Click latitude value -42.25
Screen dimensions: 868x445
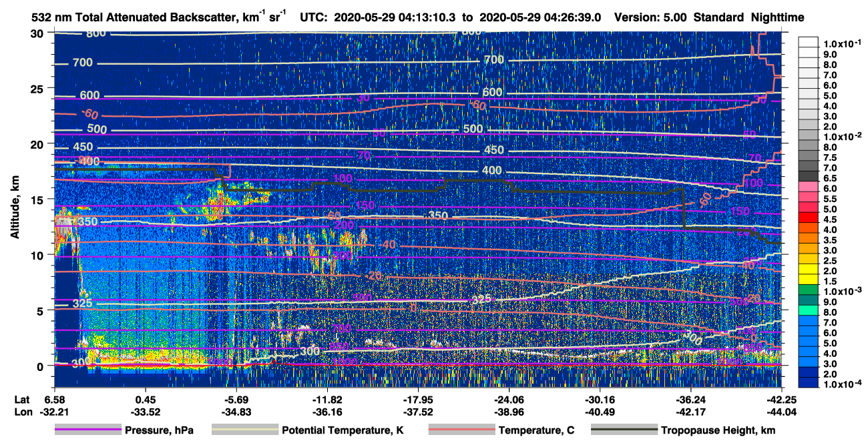[x=782, y=400]
